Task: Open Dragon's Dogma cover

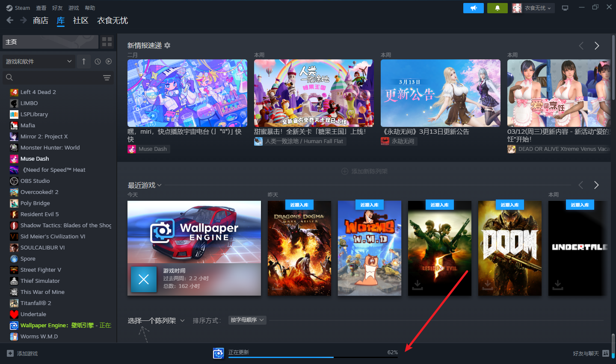Action: pyautogui.click(x=299, y=248)
